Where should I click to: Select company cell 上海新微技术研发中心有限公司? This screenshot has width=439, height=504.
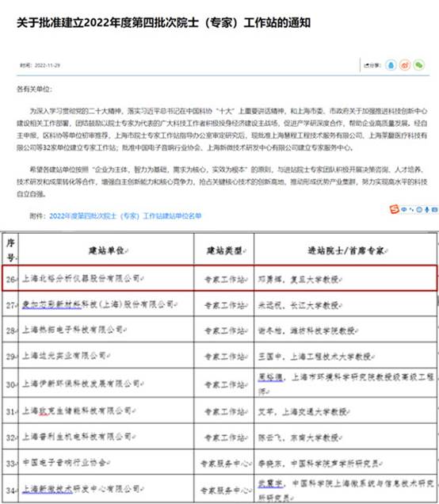pos(106,489)
